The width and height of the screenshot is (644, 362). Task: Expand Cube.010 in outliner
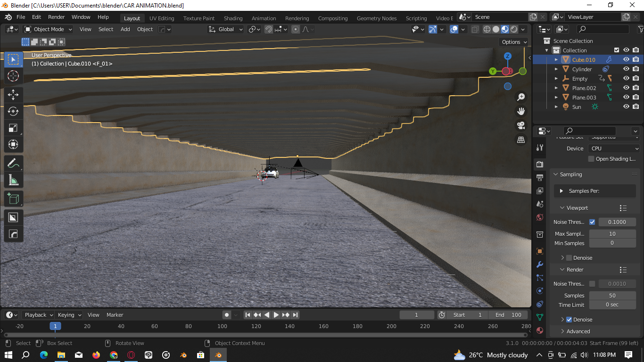[x=556, y=60]
